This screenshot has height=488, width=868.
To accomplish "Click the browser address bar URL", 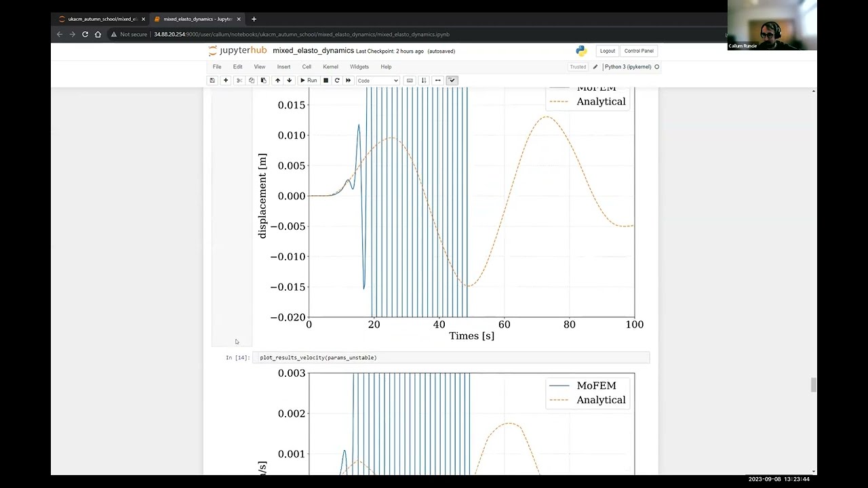I will [x=302, y=34].
